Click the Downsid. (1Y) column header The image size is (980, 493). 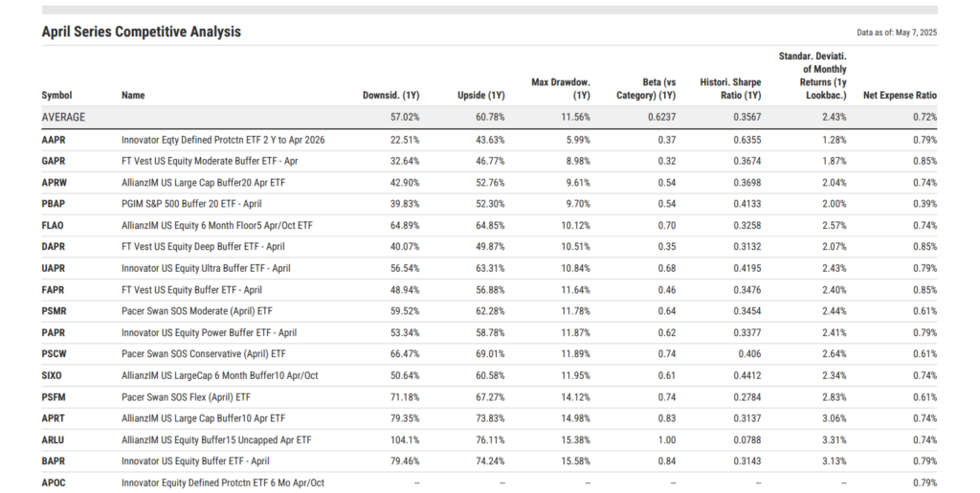[x=390, y=96]
